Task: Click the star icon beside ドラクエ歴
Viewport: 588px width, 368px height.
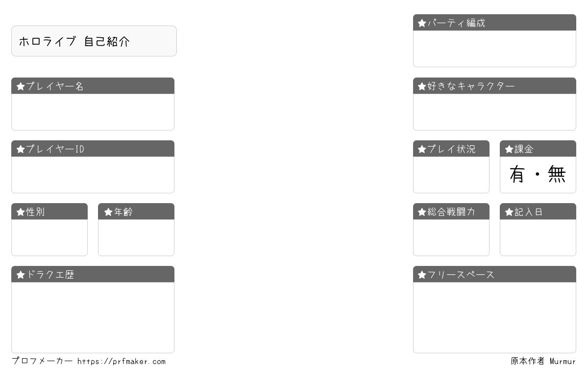Action: tap(21, 275)
